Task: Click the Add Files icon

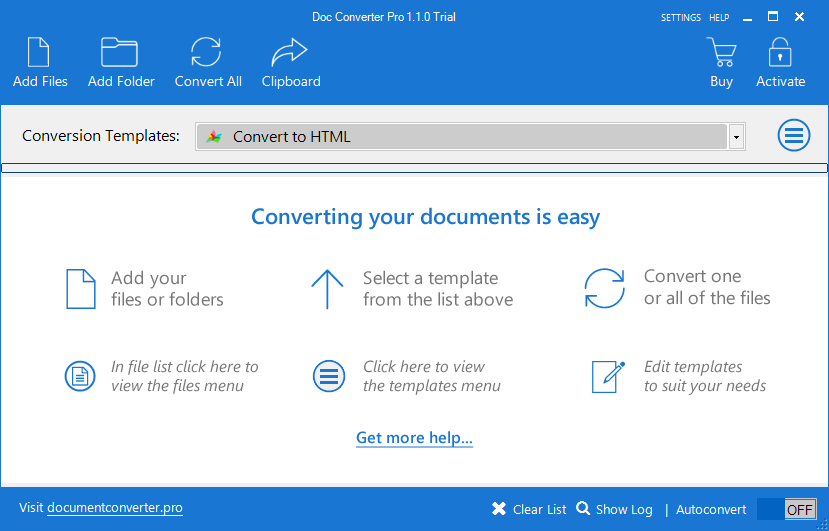Action: (x=39, y=52)
